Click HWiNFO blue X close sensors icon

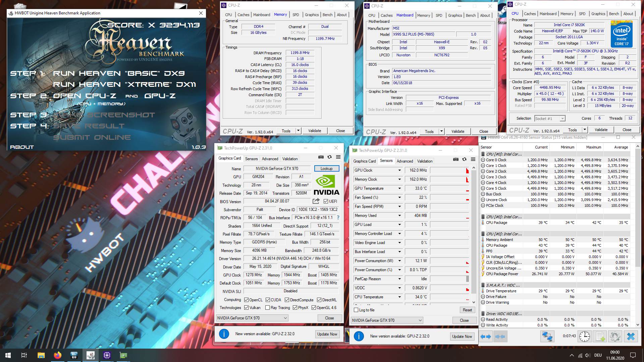coord(631,336)
